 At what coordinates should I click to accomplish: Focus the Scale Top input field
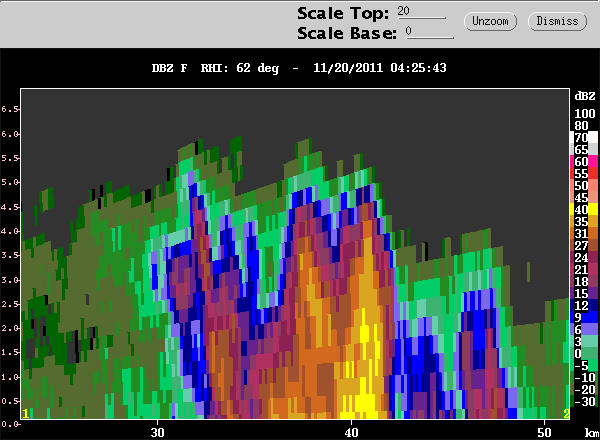421,11
